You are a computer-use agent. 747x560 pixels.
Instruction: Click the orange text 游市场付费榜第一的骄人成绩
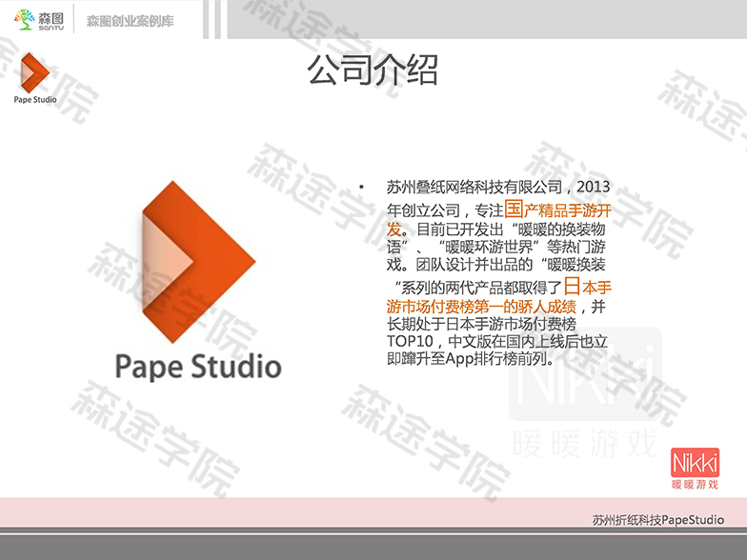click(x=482, y=307)
